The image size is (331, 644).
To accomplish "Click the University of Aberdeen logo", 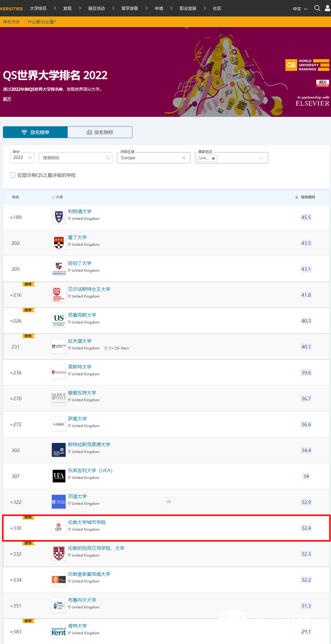I will click(59, 269).
